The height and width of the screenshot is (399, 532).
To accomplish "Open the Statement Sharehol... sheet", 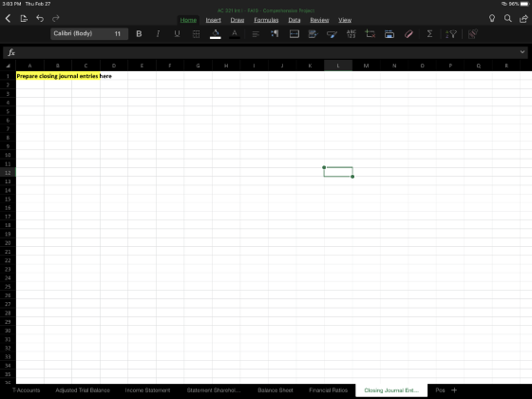I will click(x=214, y=390).
